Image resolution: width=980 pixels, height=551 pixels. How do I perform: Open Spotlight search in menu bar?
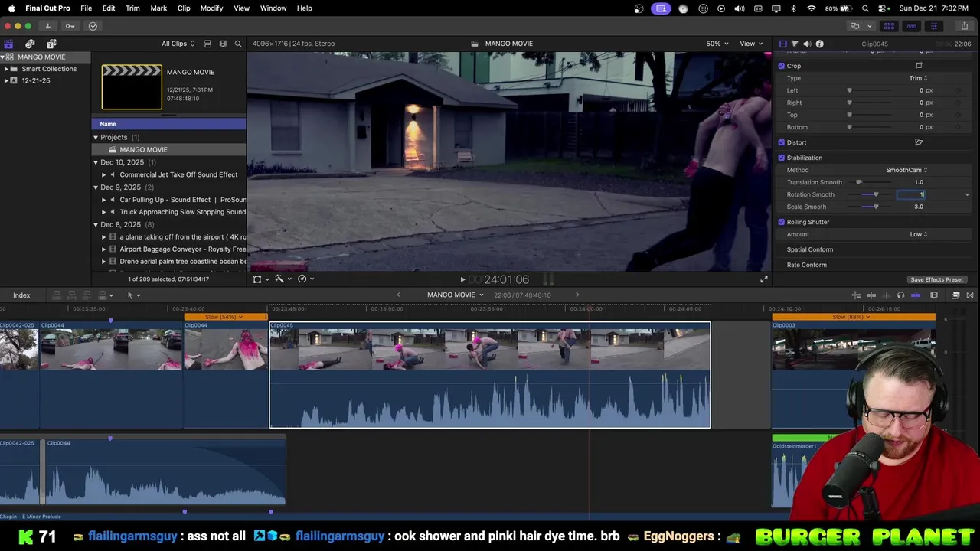pos(866,8)
